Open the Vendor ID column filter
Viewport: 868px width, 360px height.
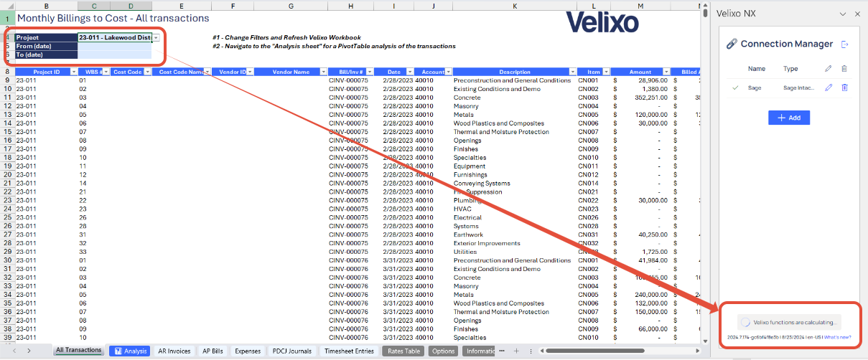[x=251, y=72]
